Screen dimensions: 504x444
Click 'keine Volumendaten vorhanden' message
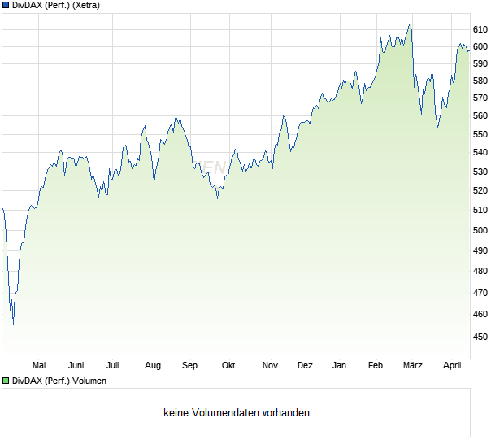point(237,412)
